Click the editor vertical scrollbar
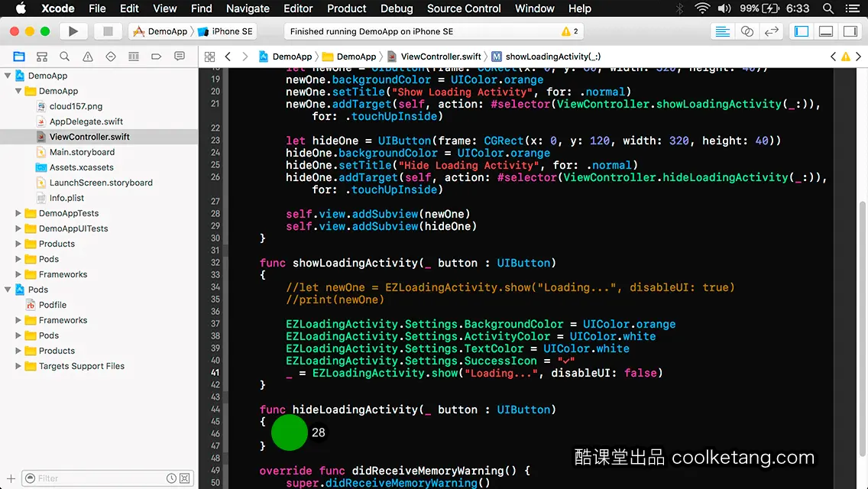 (x=863, y=328)
